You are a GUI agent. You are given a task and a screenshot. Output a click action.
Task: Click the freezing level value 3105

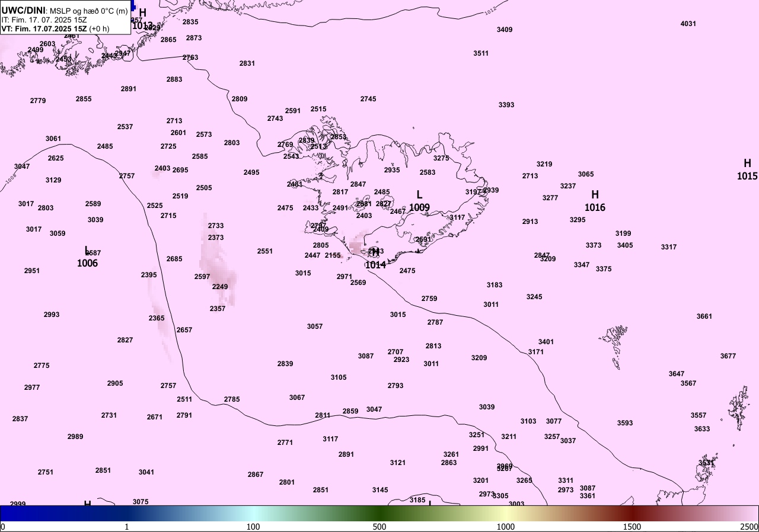(x=339, y=377)
